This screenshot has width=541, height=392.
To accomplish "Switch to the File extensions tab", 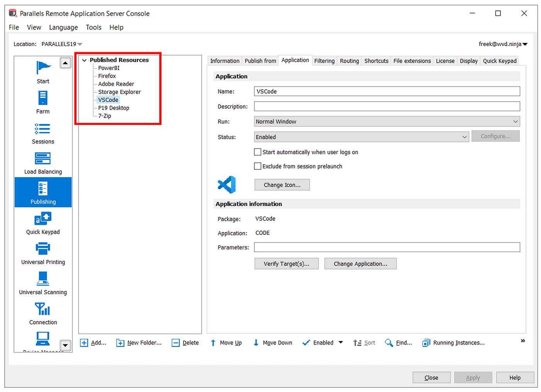I will coord(412,61).
